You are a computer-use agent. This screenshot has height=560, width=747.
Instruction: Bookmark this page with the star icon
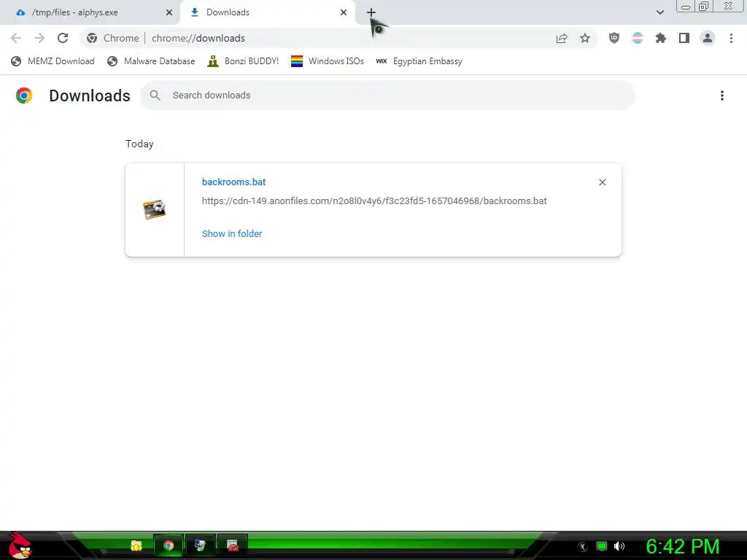click(585, 38)
